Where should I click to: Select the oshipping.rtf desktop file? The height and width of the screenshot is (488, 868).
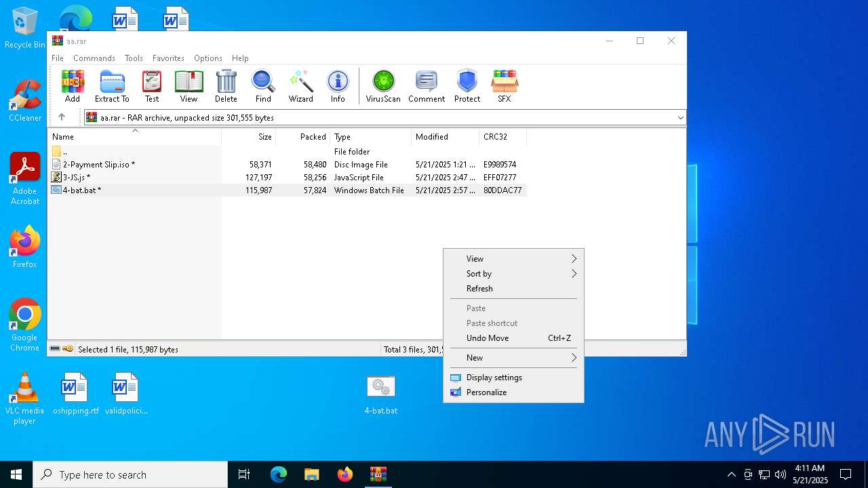[75, 393]
